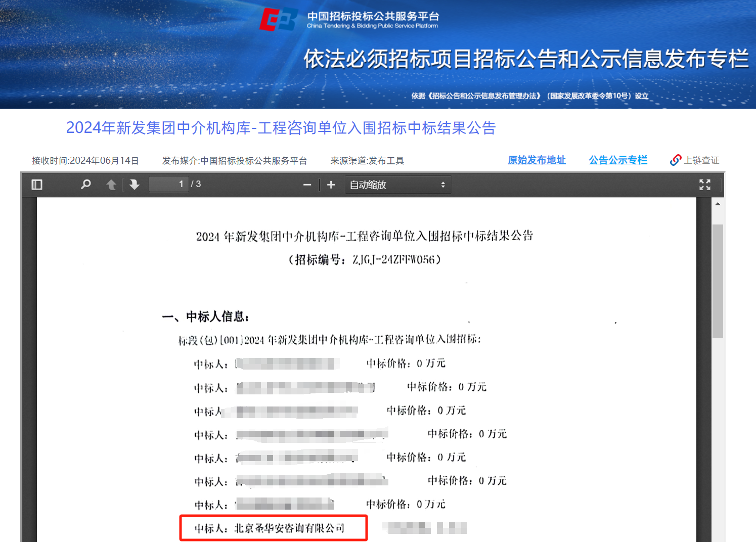Click the total pages label / 3

tap(196, 184)
